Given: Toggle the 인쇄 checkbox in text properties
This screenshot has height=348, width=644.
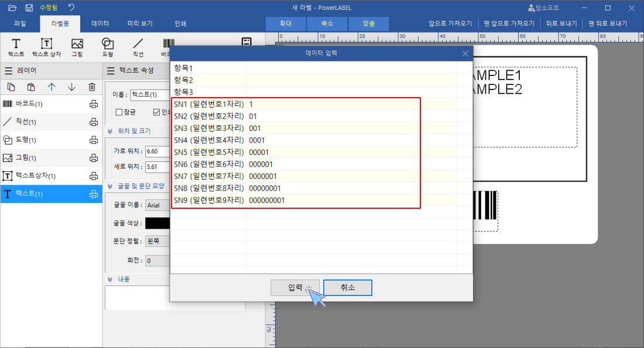Looking at the screenshot, I should point(157,112).
